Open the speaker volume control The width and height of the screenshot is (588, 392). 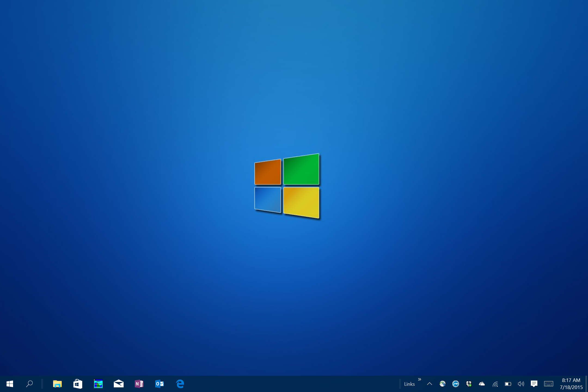[x=521, y=384]
